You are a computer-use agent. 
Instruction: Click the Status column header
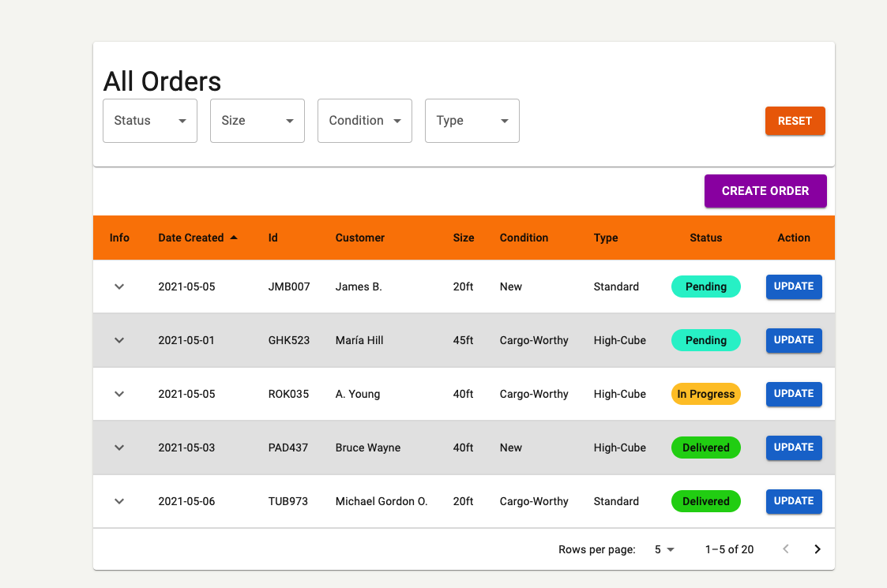point(706,238)
